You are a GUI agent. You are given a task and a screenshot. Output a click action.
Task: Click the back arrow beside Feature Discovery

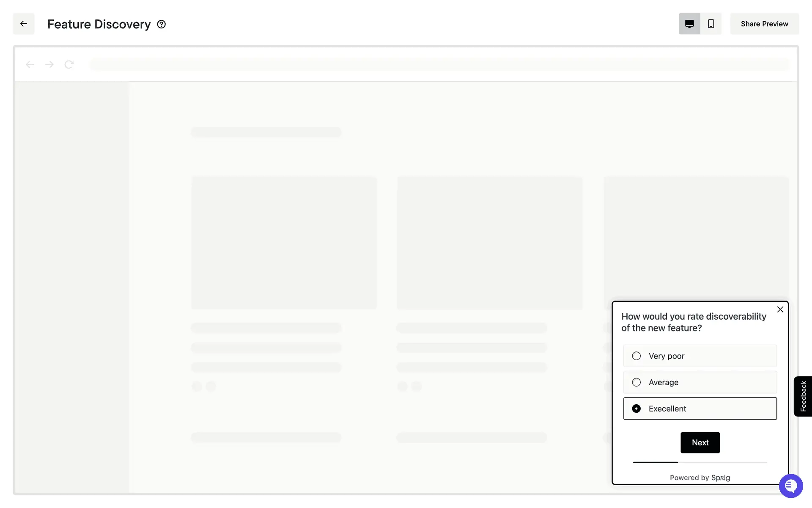click(x=24, y=24)
